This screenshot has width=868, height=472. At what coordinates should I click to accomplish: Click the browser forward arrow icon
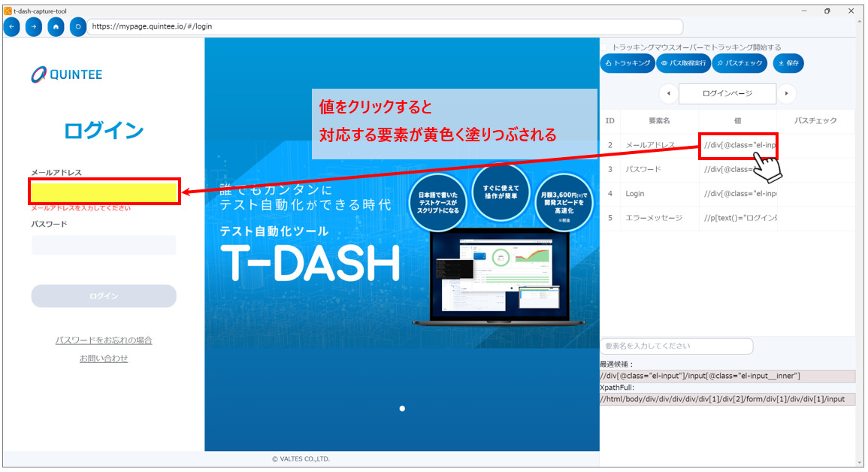[34, 26]
